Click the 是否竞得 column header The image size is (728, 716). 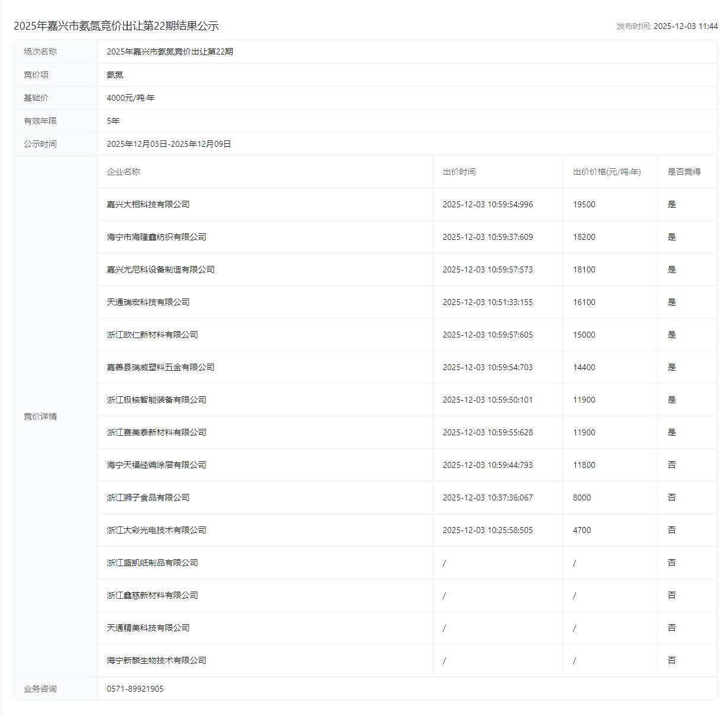[684, 172]
